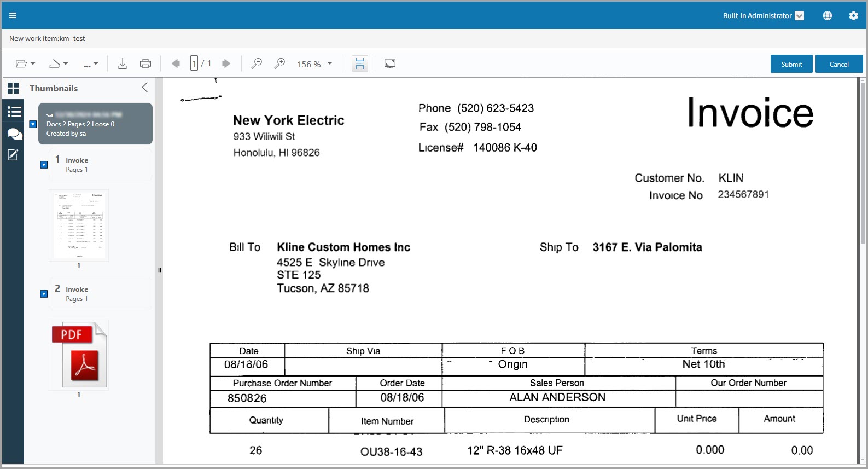Open the language globe icon
868x469 pixels.
pos(827,16)
